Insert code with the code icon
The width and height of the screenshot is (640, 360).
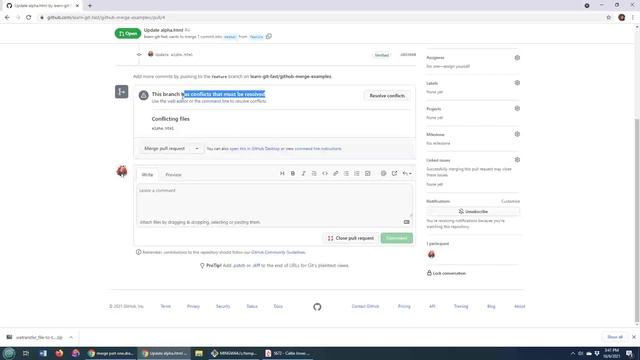pyautogui.click(x=325, y=173)
